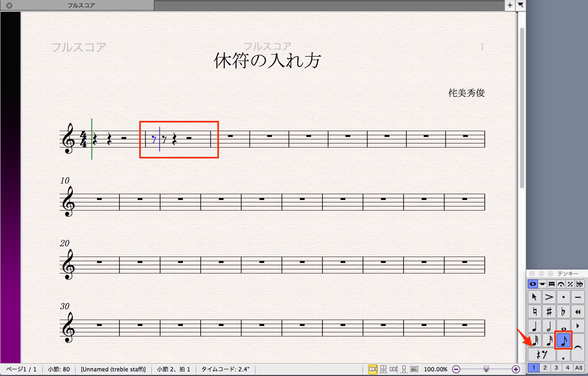Click the arrow pointer key on the keypad

(x=535, y=297)
